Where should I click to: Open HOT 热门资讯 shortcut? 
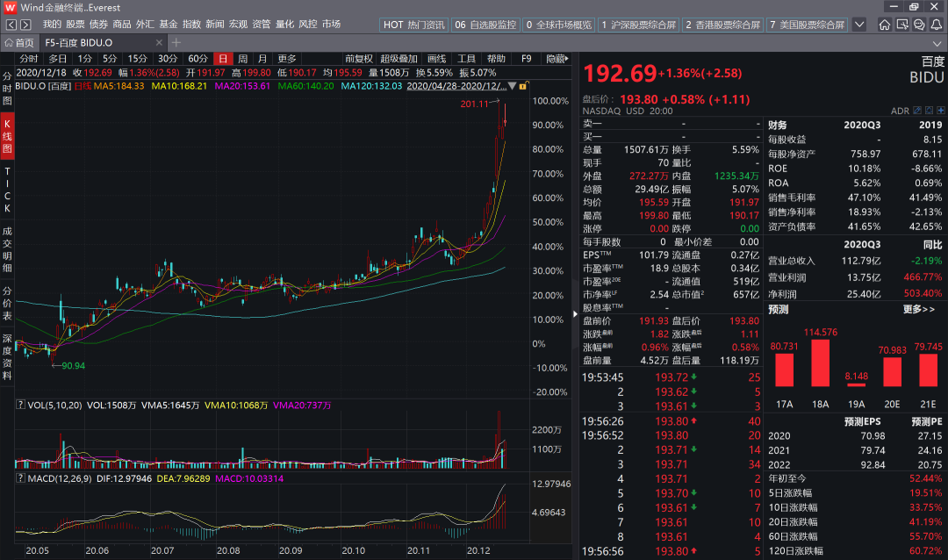[x=413, y=25]
